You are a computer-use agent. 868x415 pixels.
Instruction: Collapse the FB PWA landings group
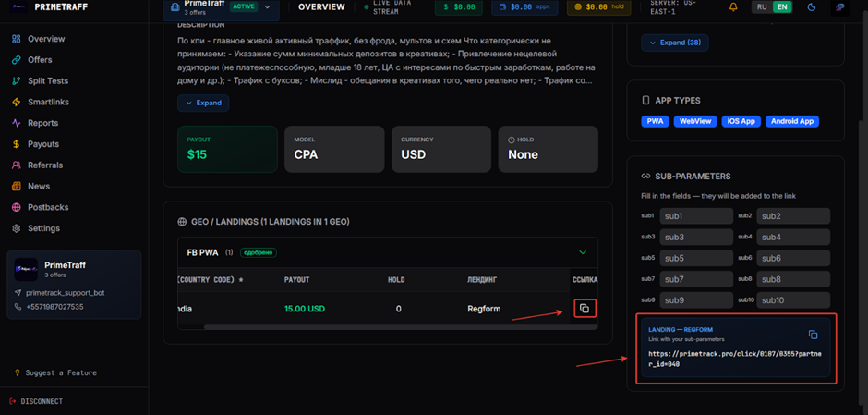(x=582, y=252)
